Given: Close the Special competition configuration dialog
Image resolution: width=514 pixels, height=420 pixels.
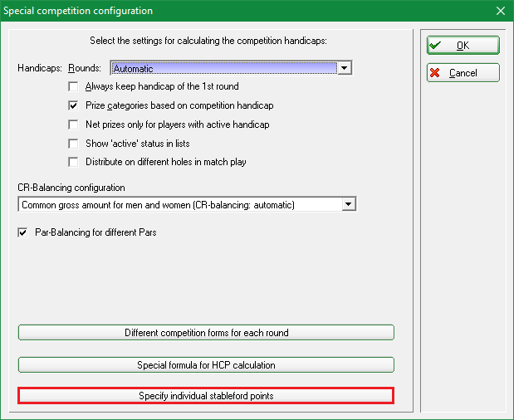Looking at the screenshot, I should pyautogui.click(x=500, y=11).
